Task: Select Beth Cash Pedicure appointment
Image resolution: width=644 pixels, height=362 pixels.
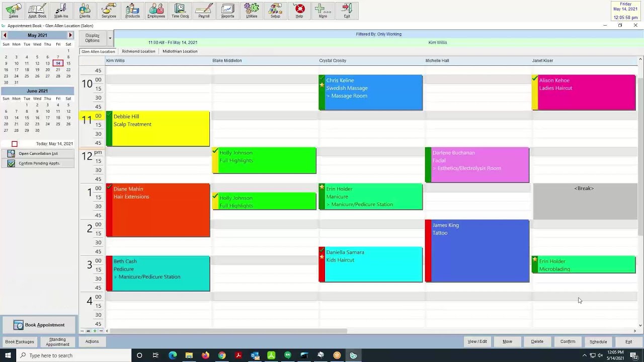Action: (158, 274)
